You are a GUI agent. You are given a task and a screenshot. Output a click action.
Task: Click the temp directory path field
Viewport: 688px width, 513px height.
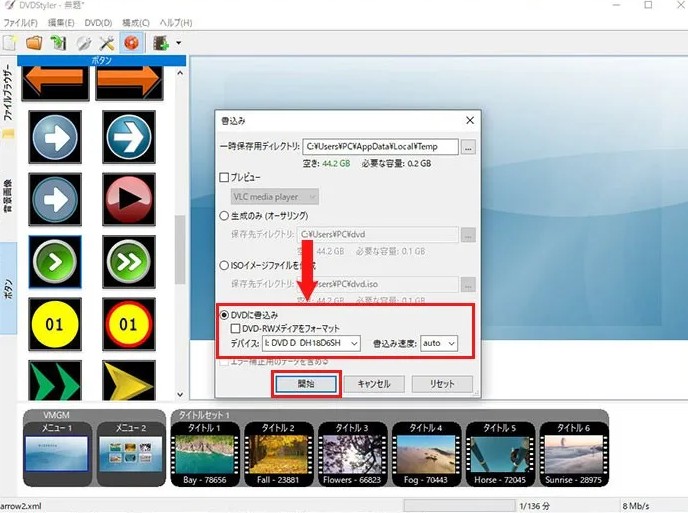[x=380, y=147]
